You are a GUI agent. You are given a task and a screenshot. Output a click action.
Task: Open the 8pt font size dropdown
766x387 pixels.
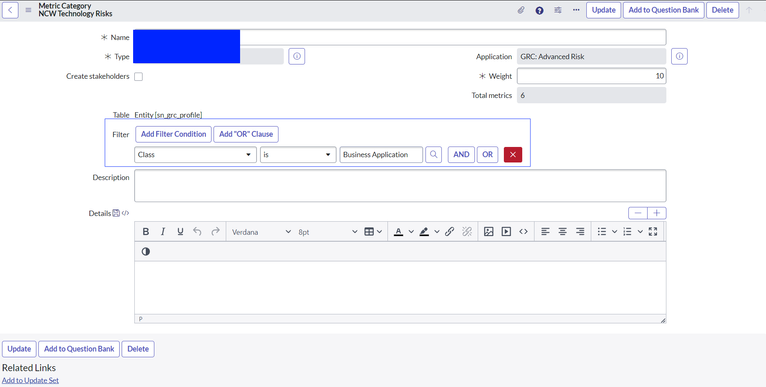[x=328, y=232]
